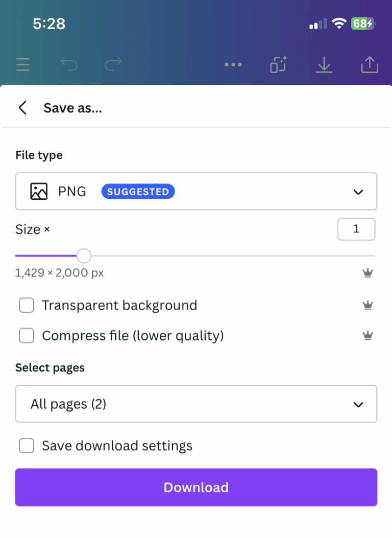The image size is (392, 538).
Task: Click the chevron on the file type field
Action: pyautogui.click(x=358, y=191)
